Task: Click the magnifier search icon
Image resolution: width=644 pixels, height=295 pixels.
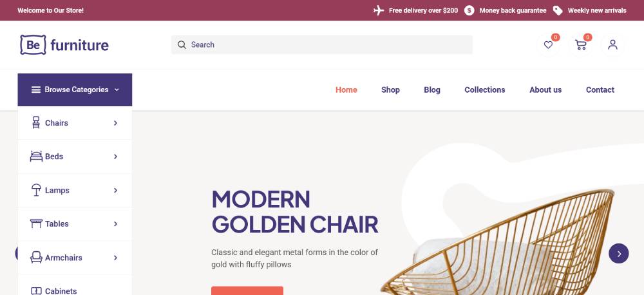Action: click(x=182, y=44)
